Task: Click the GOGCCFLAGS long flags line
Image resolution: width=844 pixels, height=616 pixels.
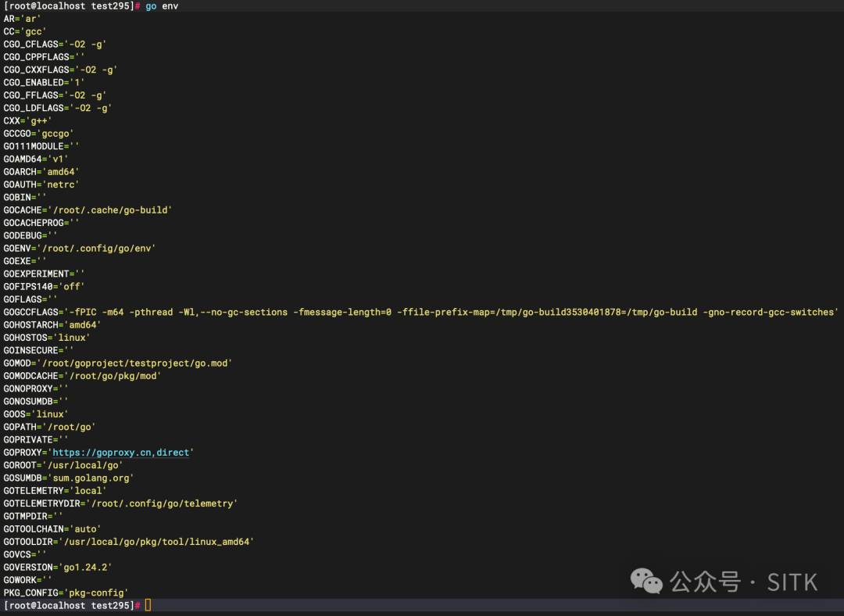Action: [x=420, y=312]
